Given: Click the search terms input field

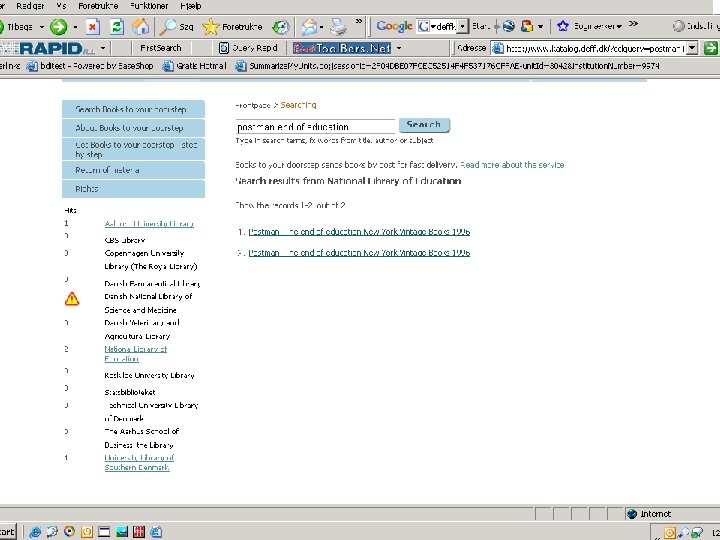Looking at the screenshot, I should click(315, 126).
